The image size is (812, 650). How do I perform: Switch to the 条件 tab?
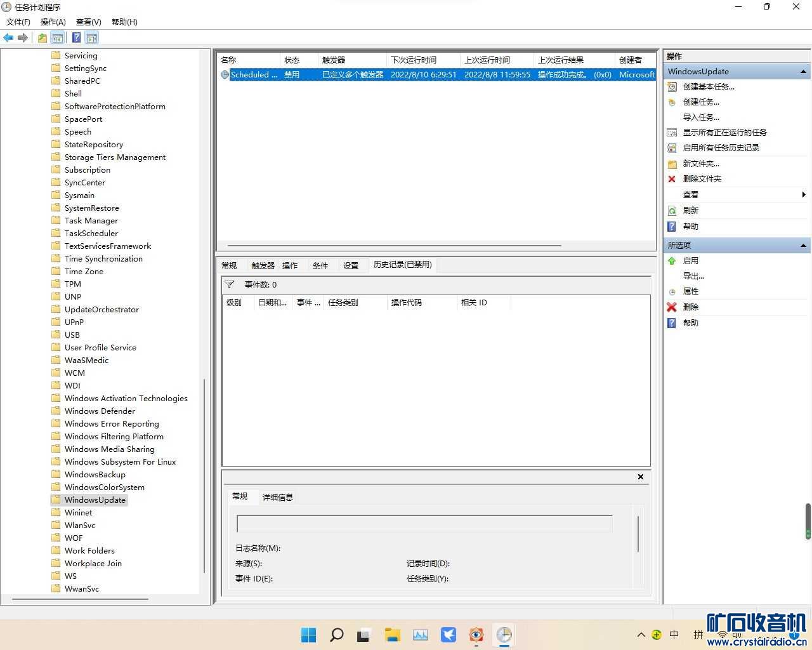320,265
